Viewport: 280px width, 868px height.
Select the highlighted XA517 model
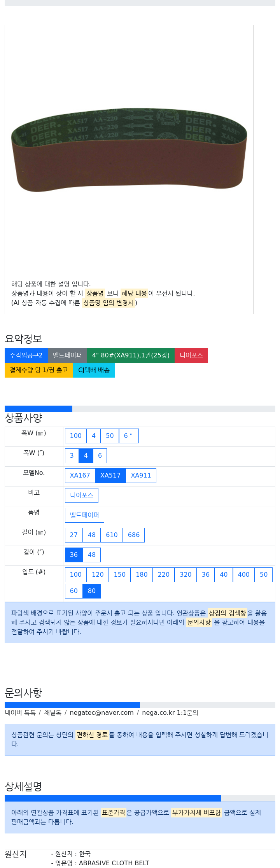[x=110, y=476]
